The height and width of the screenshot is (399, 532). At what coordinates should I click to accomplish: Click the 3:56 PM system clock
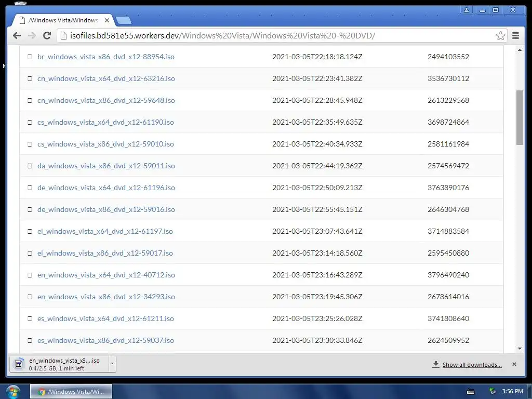512,392
